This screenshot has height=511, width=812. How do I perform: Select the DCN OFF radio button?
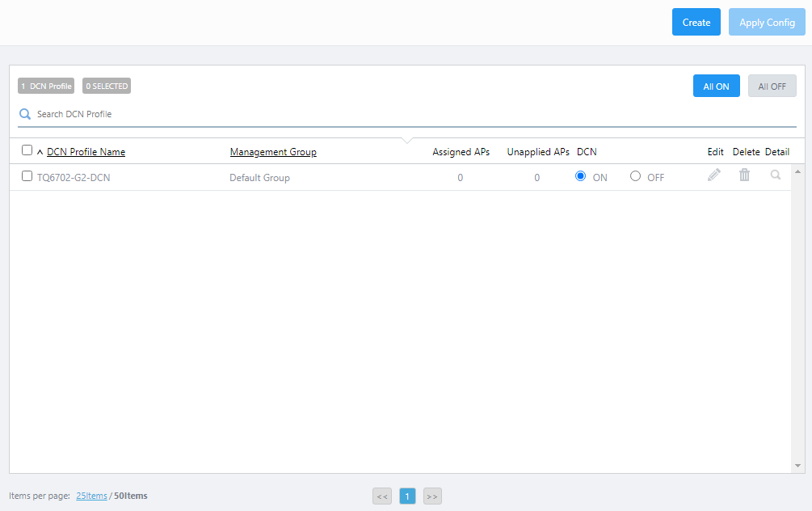click(x=635, y=176)
